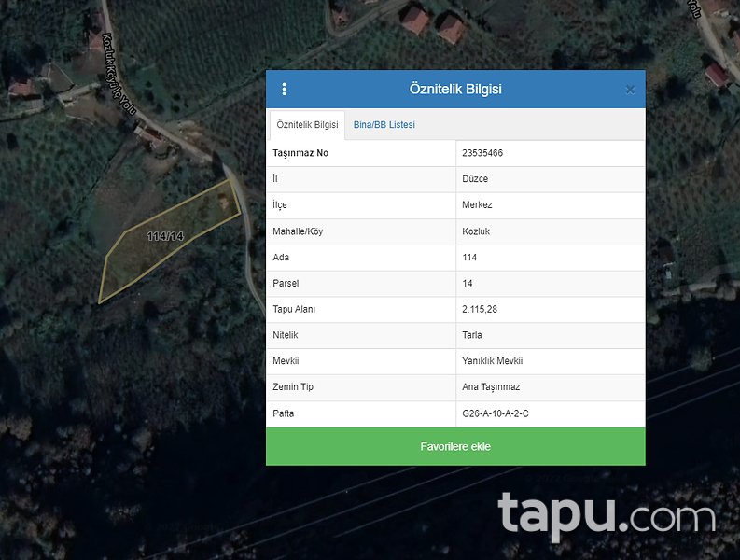Click the Parsel row value 14
The height and width of the screenshot is (560, 740).
click(468, 283)
